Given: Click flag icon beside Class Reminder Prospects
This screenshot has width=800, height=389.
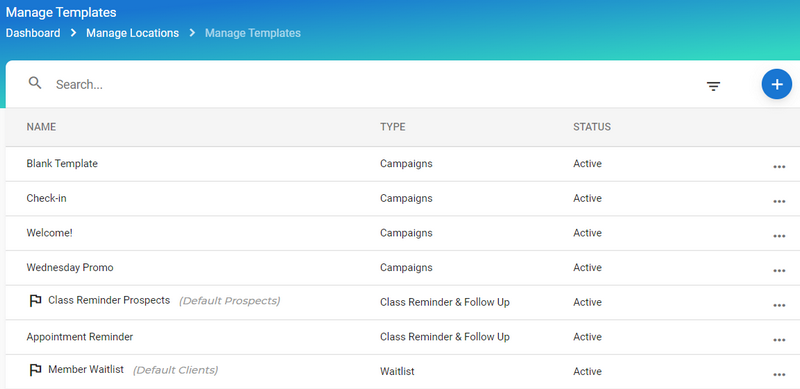Looking at the screenshot, I should pos(35,301).
